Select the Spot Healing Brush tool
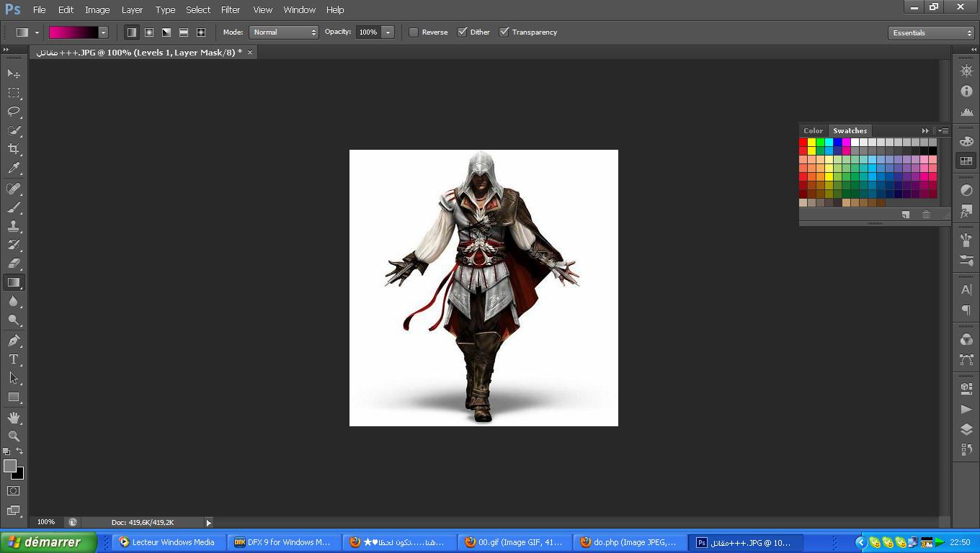Image resolution: width=980 pixels, height=553 pixels. (x=14, y=189)
